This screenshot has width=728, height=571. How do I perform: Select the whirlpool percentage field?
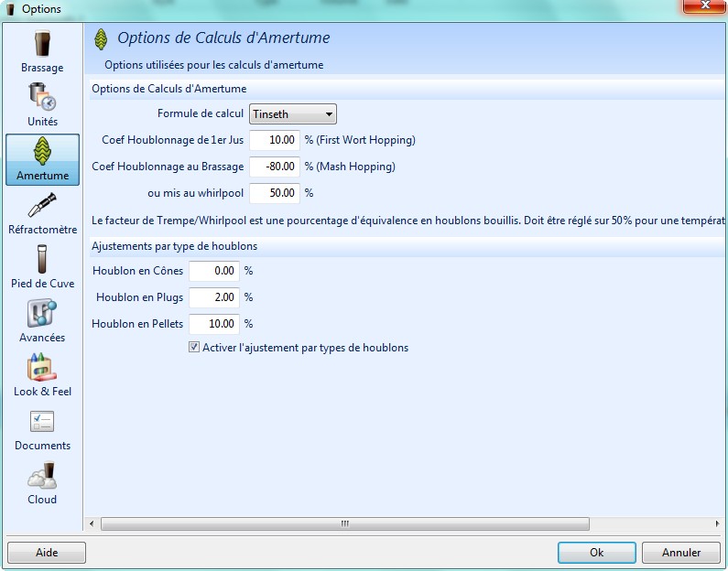pos(275,193)
